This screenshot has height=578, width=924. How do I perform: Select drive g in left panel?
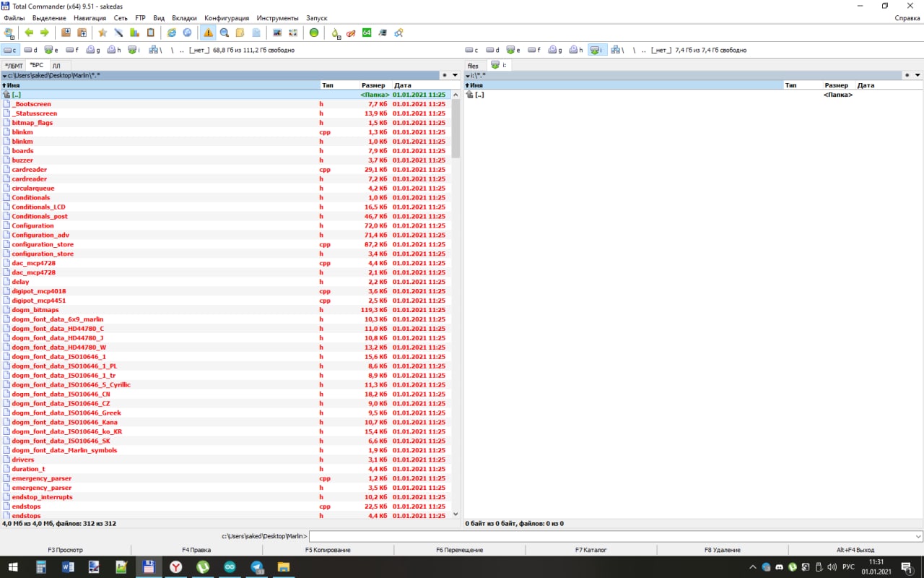pos(93,50)
